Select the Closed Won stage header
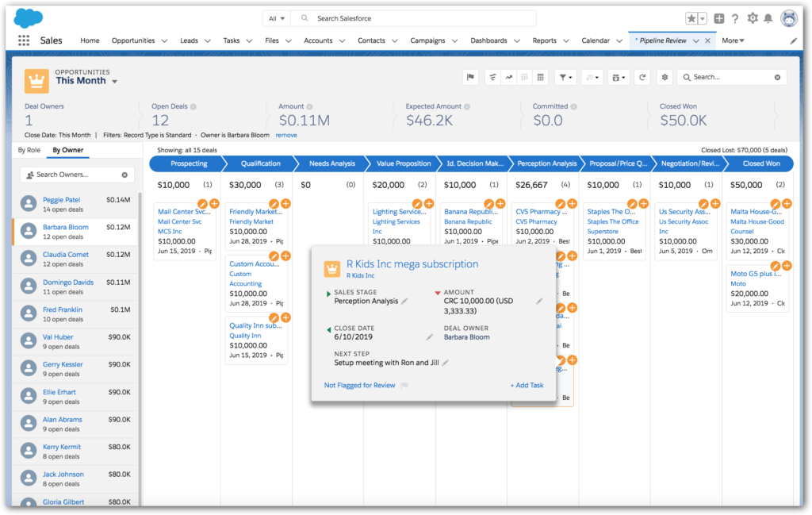The image size is (812, 515). 760,163
